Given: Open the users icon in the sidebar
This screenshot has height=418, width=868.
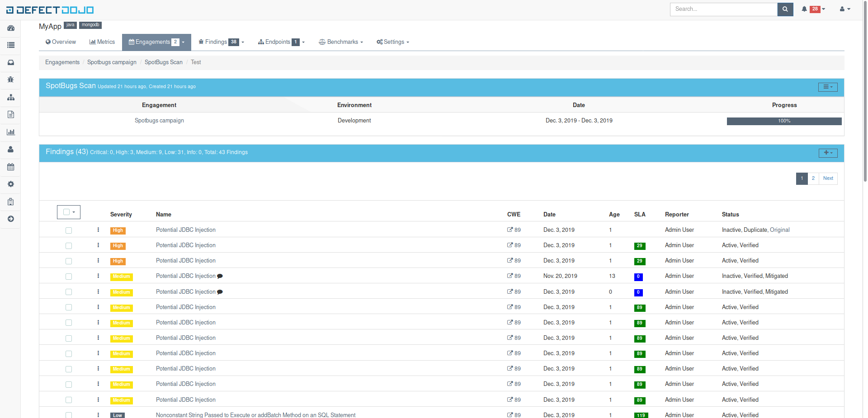Looking at the screenshot, I should (11, 149).
